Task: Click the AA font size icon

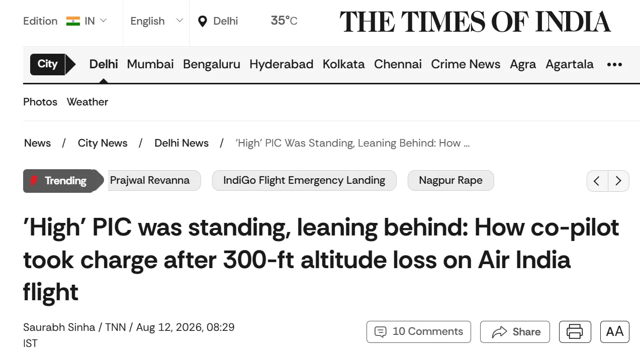Action: [614, 332]
